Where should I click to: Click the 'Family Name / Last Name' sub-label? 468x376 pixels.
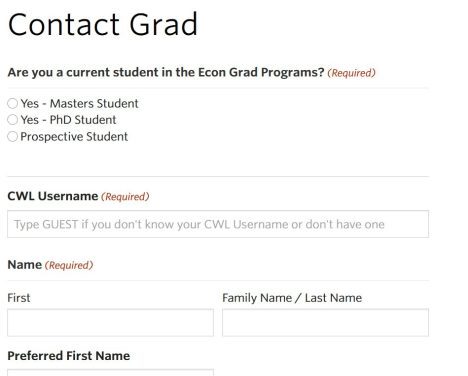[x=292, y=298]
